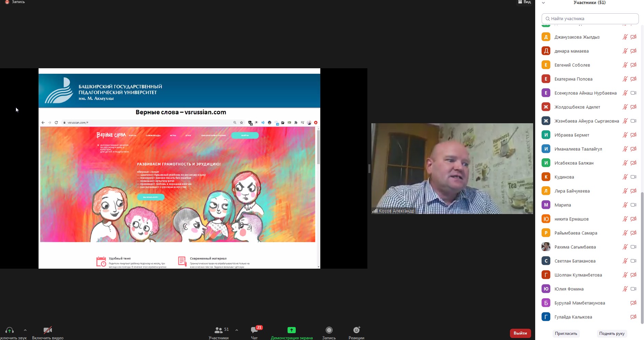Collapse the participants panel chevron
This screenshot has height=340, width=644.
[x=543, y=3]
